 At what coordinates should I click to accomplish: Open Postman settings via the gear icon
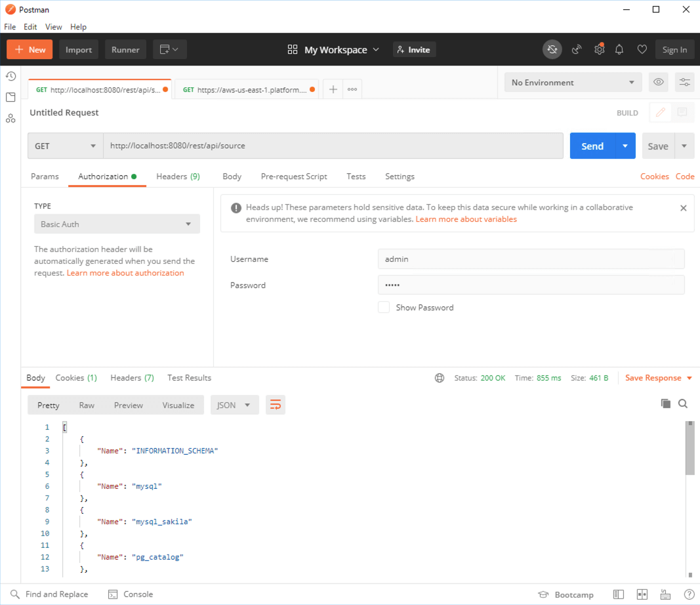coord(599,49)
